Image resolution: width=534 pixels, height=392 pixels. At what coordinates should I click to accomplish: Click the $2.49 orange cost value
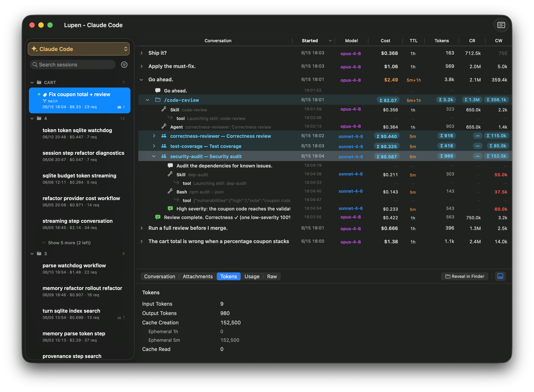[391, 80]
